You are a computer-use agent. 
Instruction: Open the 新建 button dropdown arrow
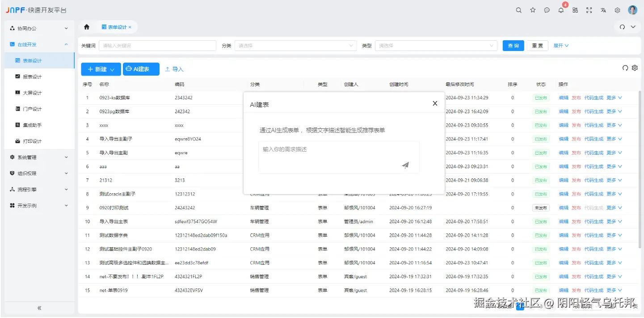click(x=112, y=69)
